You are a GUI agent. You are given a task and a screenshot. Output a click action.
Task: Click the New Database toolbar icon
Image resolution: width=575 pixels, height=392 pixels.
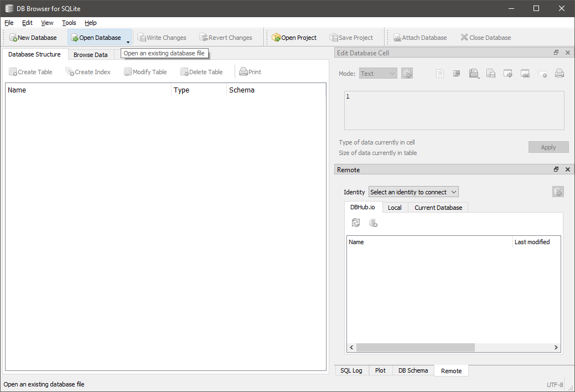[x=13, y=38]
